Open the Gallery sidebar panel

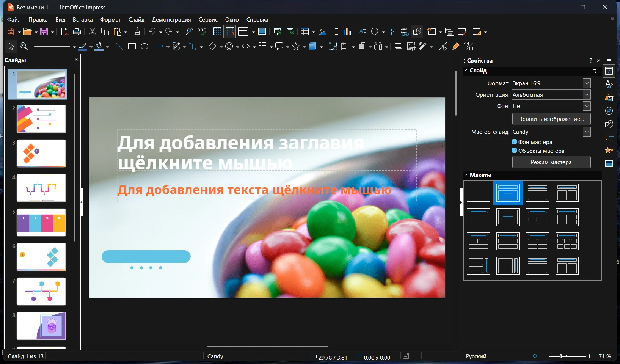pyautogui.click(x=609, y=97)
